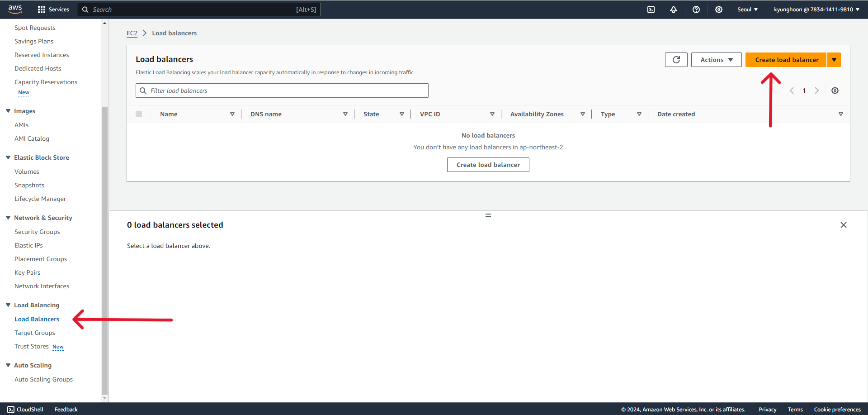Collapse the Images section
The height and width of the screenshot is (415, 868).
[x=8, y=111]
